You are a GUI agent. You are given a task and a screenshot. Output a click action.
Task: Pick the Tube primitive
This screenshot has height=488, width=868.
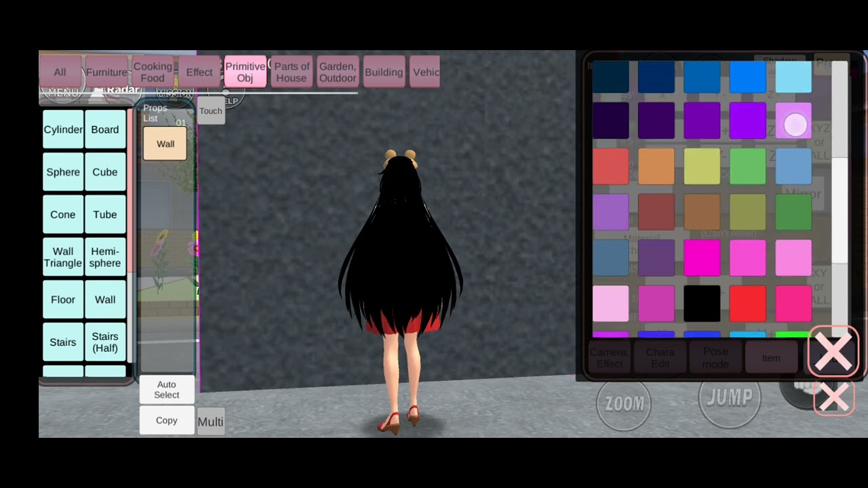[105, 214]
